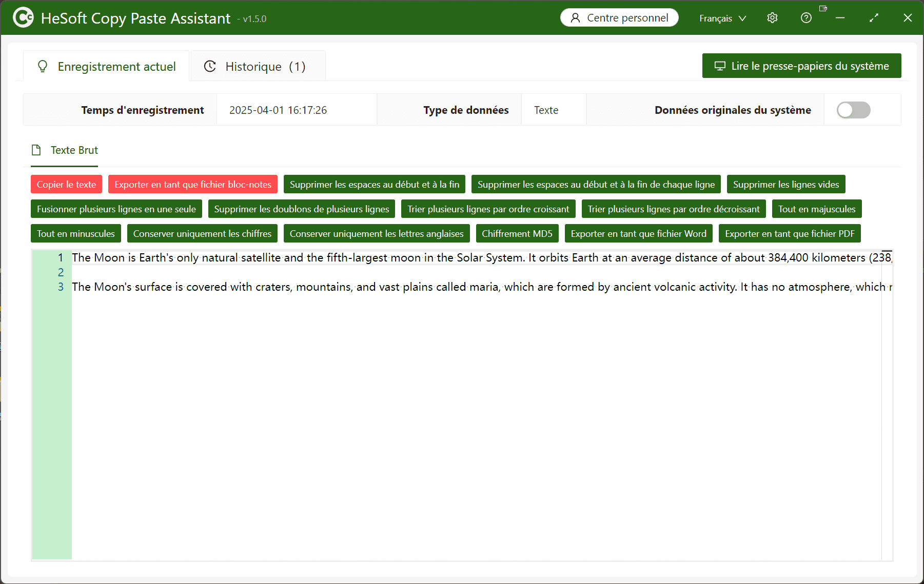Click Tout en majuscules button
The image size is (924, 584).
click(x=817, y=209)
